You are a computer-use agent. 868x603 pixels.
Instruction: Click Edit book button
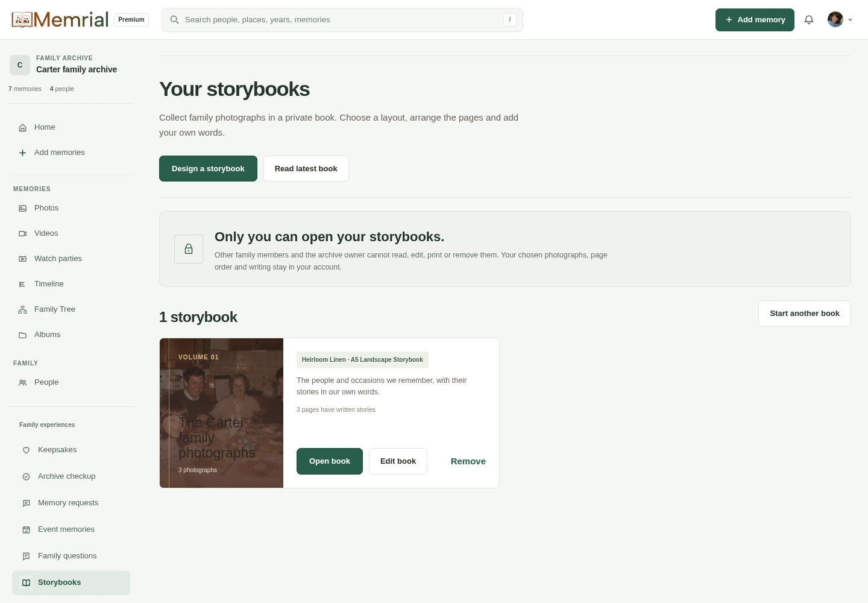click(x=398, y=461)
